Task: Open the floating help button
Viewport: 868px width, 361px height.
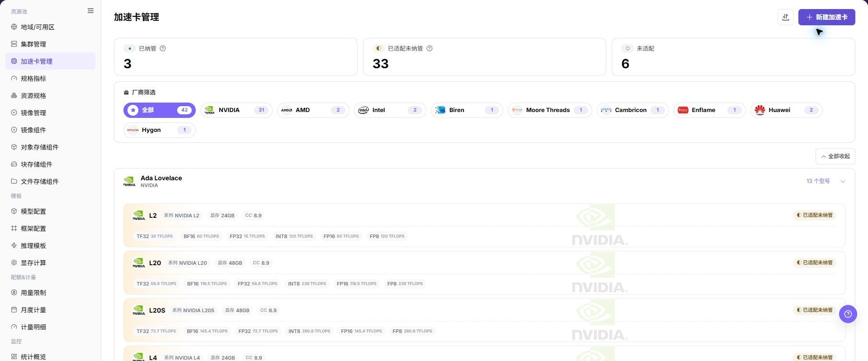Action: point(848,314)
